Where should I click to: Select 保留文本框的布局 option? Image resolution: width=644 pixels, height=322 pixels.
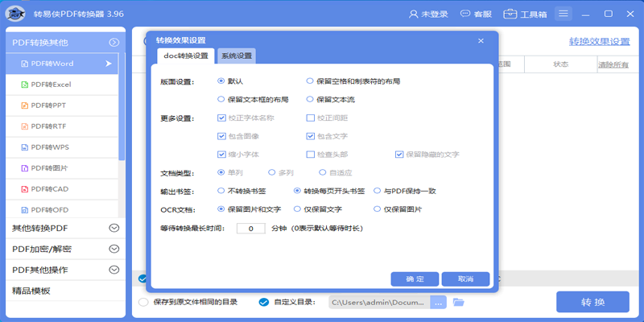221,99
